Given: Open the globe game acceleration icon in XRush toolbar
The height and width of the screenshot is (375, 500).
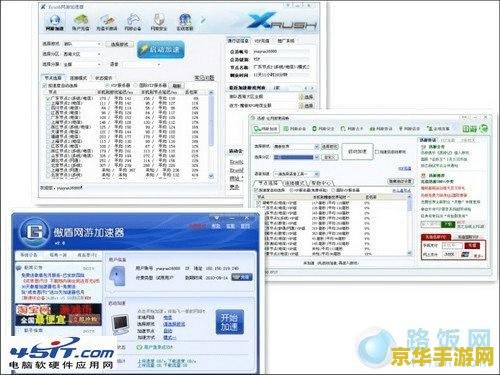Looking at the screenshot, I should (x=55, y=22).
